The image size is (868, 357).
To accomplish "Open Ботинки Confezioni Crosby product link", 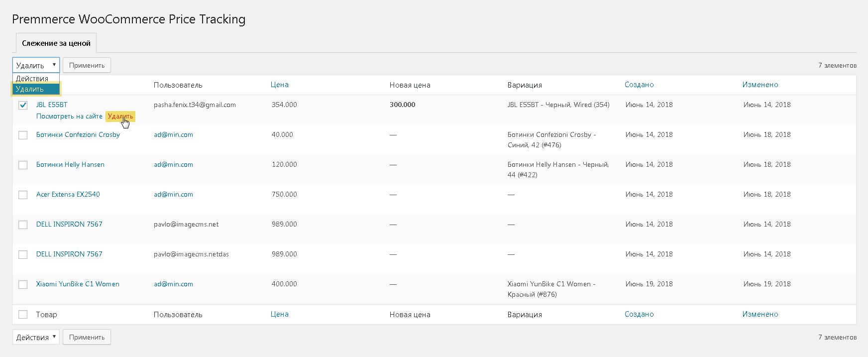I will [x=78, y=134].
